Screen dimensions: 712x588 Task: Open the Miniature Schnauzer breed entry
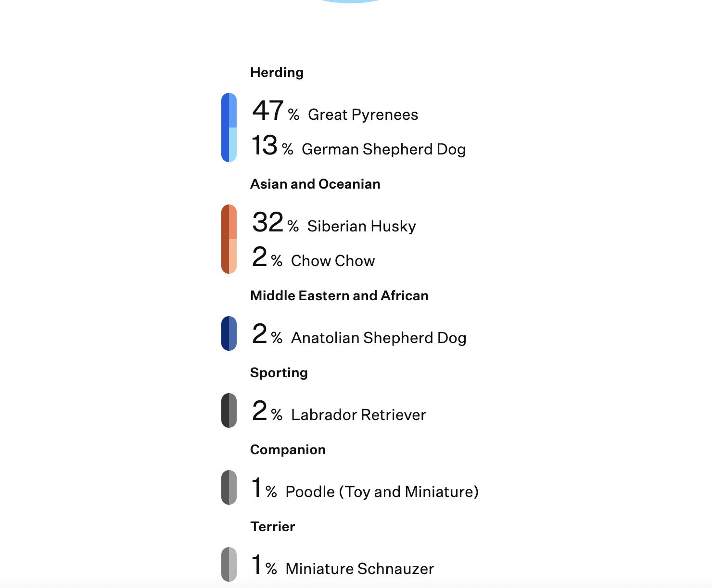click(359, 569)
